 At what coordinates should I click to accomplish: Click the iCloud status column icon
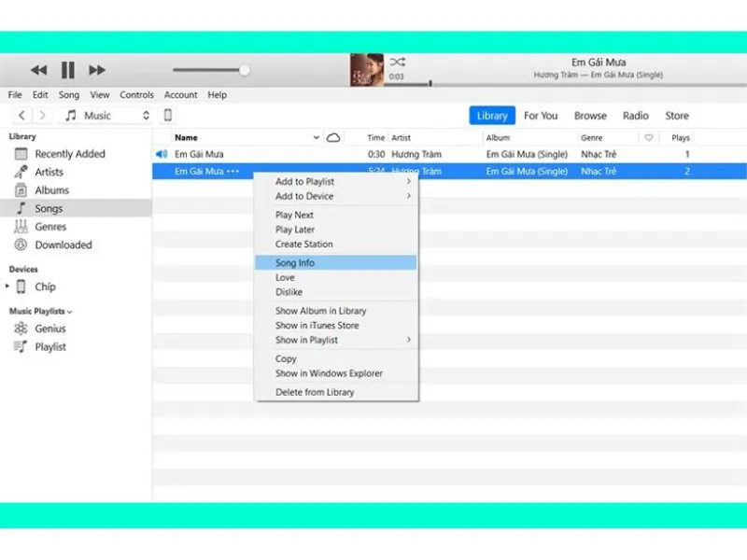coord(333,137)
